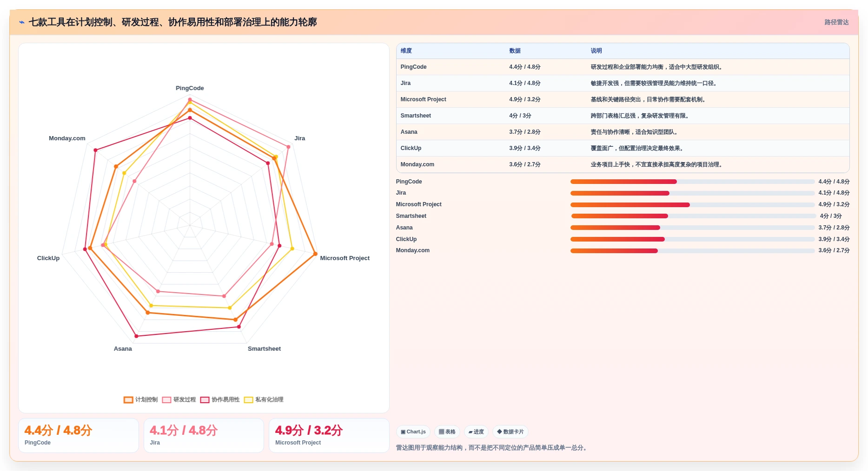Select the Smartsheet table row name

pos(416,116)
